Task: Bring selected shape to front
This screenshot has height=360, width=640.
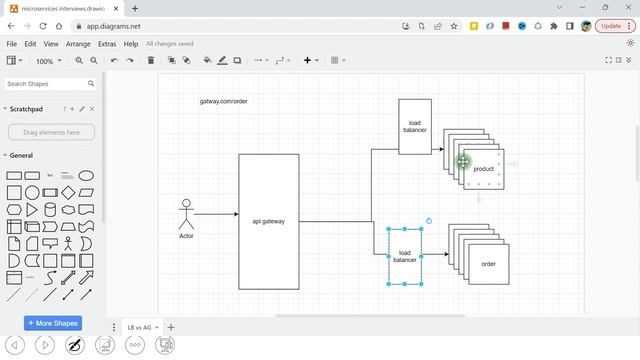Action: (172, 60)
